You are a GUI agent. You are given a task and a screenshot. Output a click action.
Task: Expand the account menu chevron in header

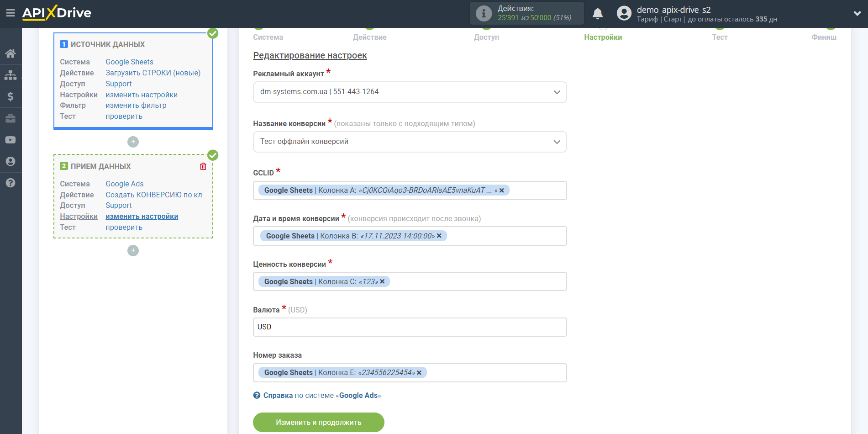tap(857, 14)
